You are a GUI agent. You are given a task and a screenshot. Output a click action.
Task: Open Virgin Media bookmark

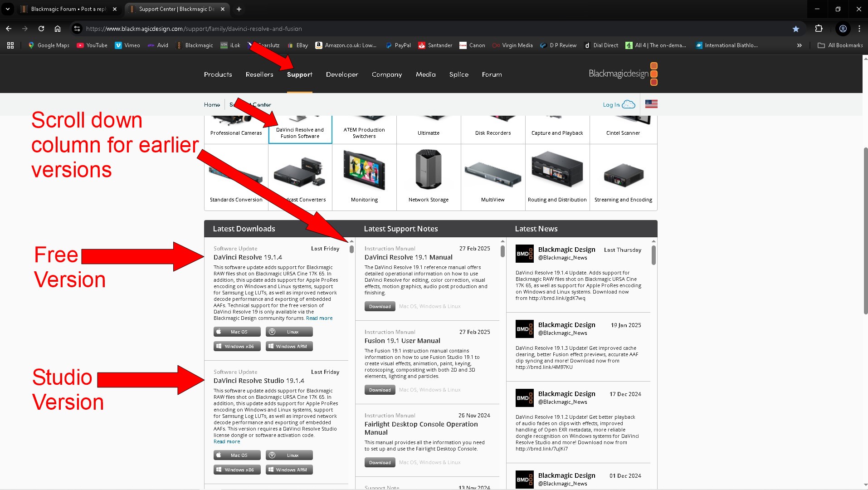coord(512,45)
